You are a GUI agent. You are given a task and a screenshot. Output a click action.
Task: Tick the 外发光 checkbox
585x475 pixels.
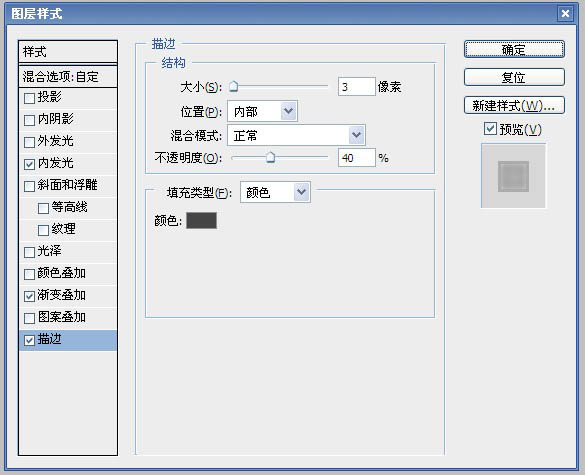tap(29, 142)
